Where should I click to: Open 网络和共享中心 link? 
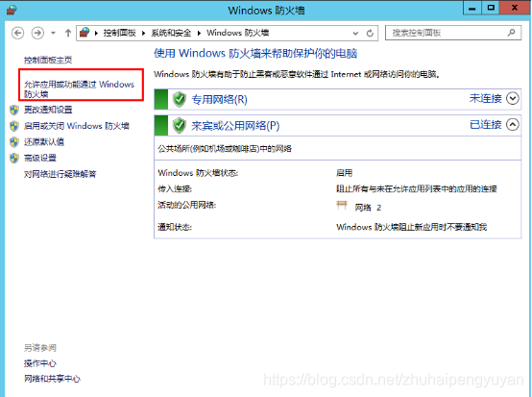point(52,379)
